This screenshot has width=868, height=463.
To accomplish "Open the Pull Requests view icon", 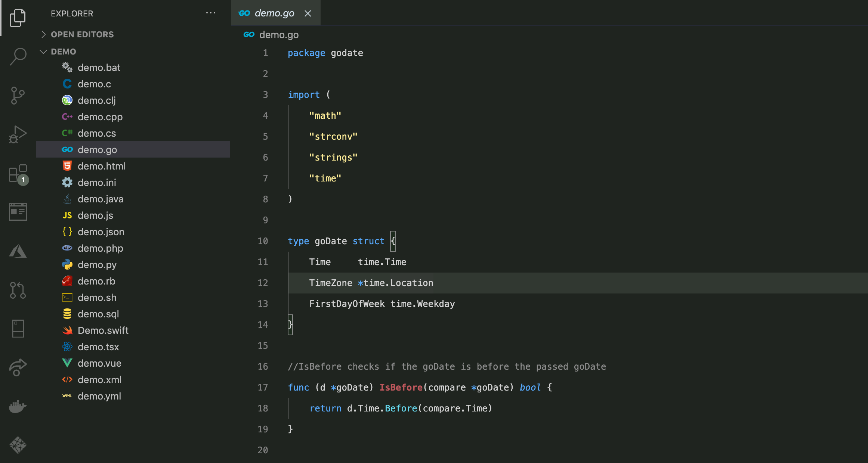I will [18, 290].
